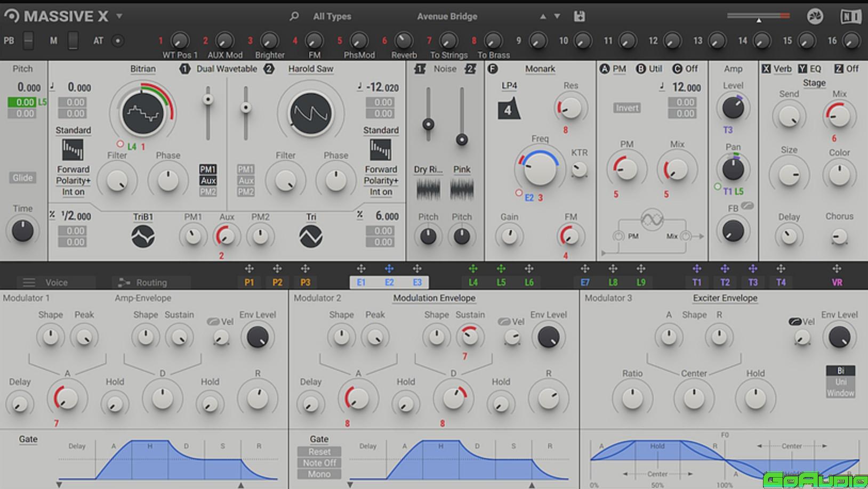Toggle the Vel switch in Modulator 2

[504, 321]
